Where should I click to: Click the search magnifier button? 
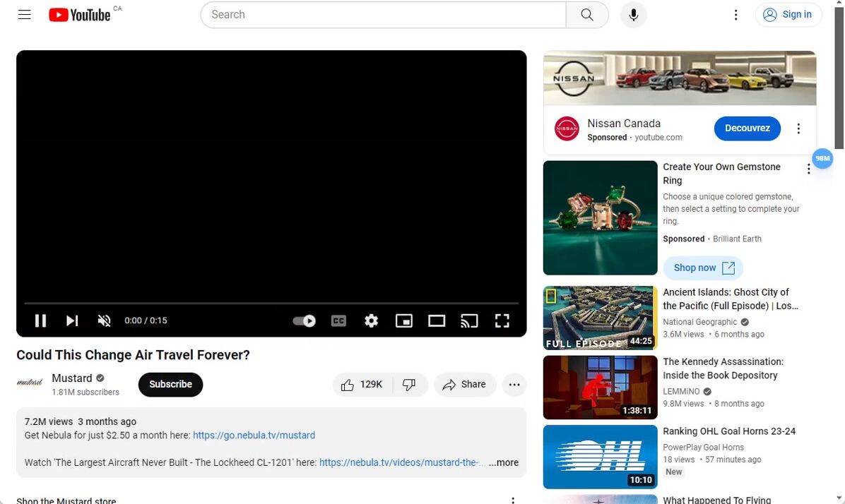click(587, 15)
